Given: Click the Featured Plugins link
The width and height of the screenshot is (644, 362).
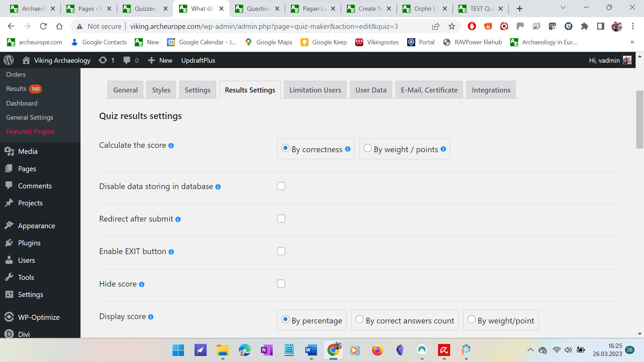Looking at the screenshot, I should pos(30,131).
